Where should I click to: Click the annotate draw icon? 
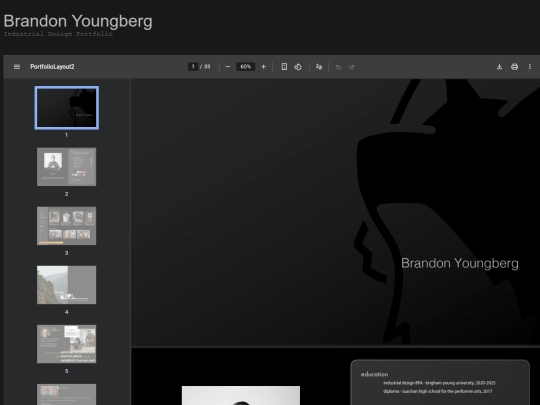(319, 67)
